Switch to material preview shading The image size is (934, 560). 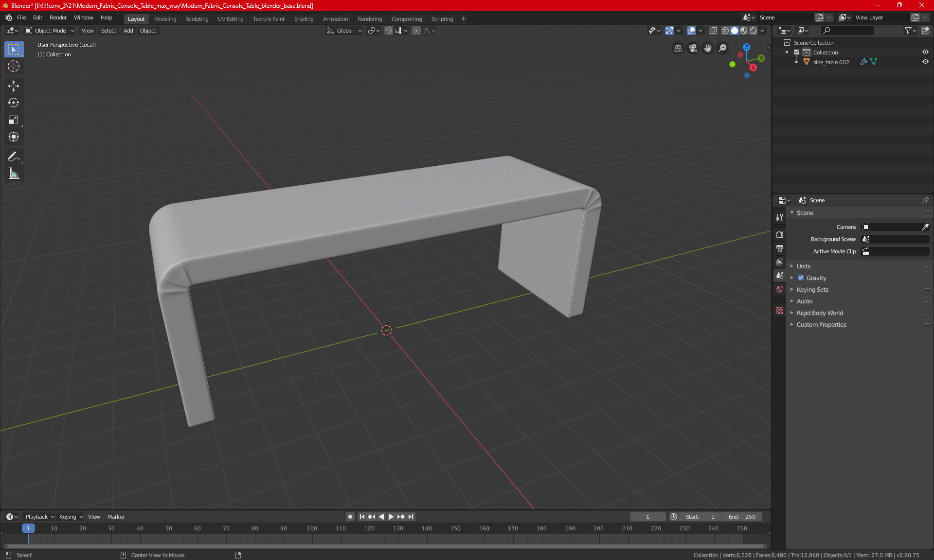tap(744, 31)
